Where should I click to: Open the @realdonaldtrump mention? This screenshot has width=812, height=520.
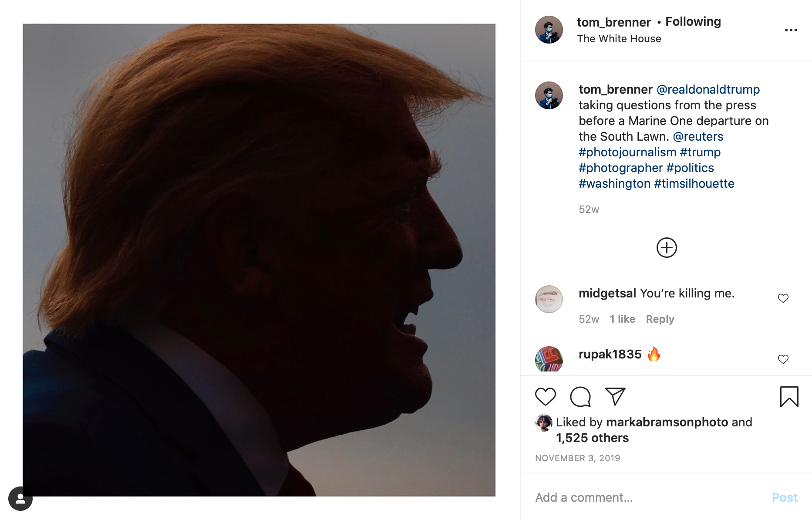tap(708, 90)
